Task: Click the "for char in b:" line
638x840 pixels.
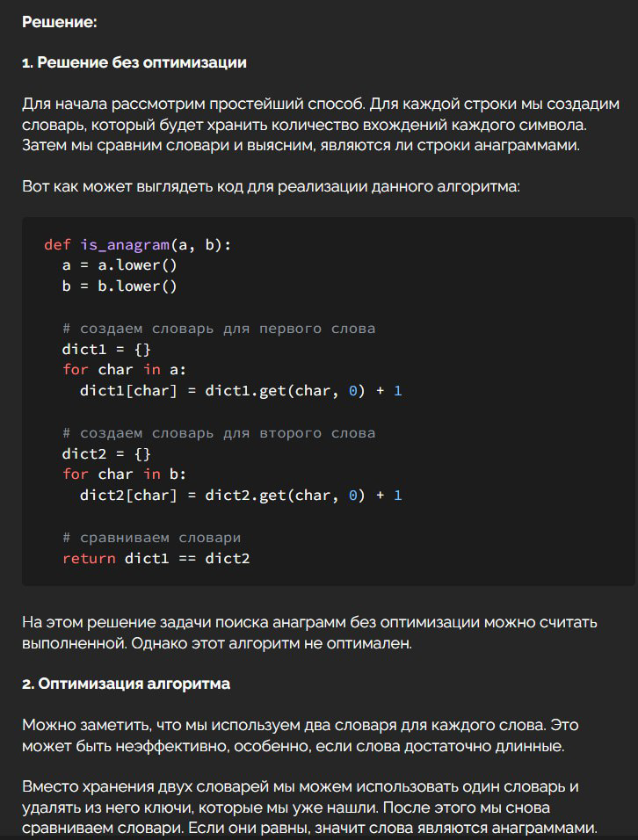Action: click(x=124, y=474)
